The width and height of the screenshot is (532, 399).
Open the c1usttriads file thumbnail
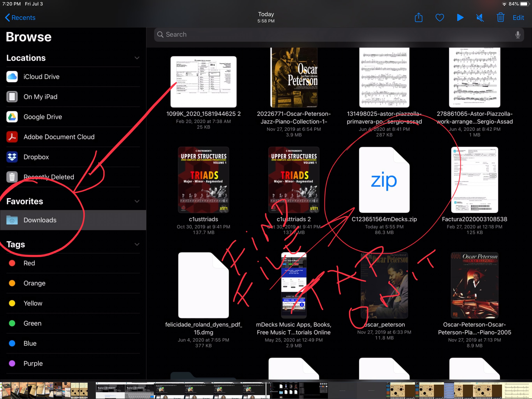(203, 180)
